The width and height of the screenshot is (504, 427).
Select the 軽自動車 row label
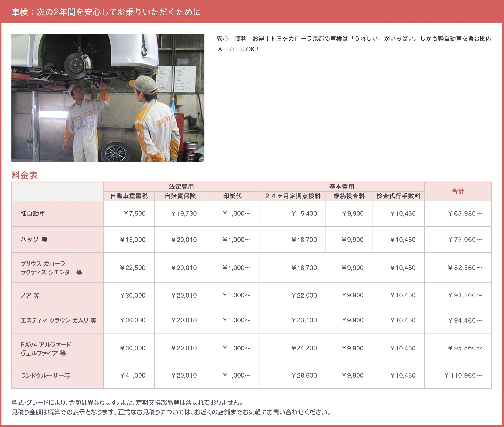33,213
